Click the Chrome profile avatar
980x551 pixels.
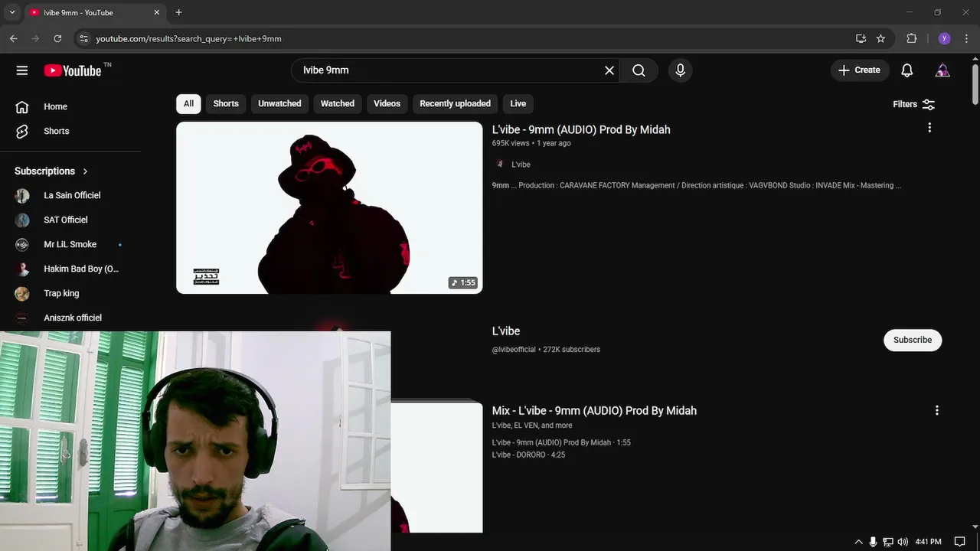point(944,38)
